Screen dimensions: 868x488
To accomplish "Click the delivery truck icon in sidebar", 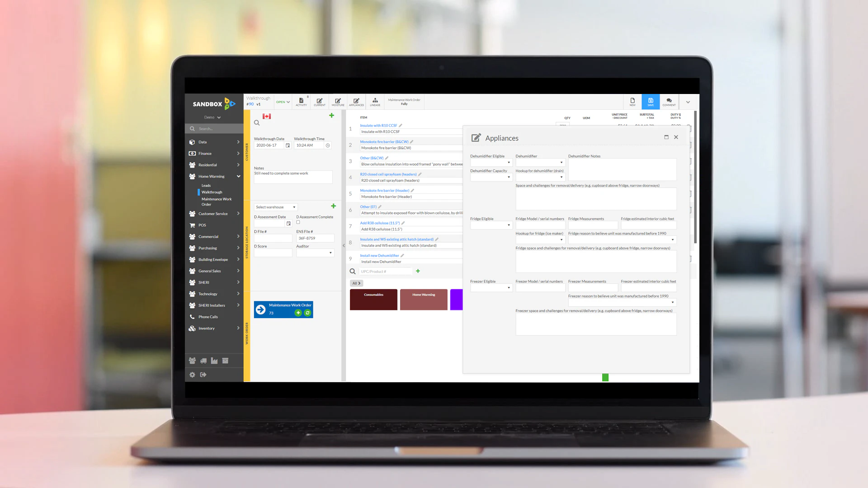I will pyautogui.click(x=203, y=361).
